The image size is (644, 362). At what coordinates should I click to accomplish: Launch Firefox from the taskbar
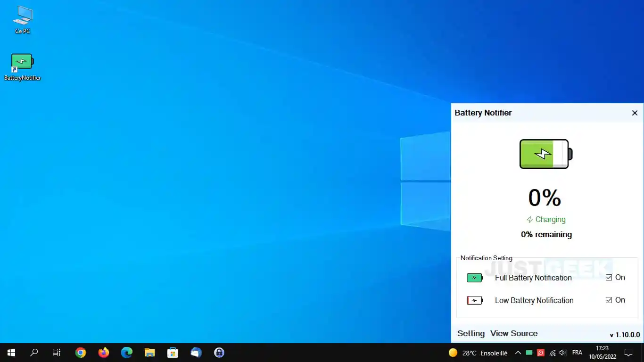[x=104, y=353]
